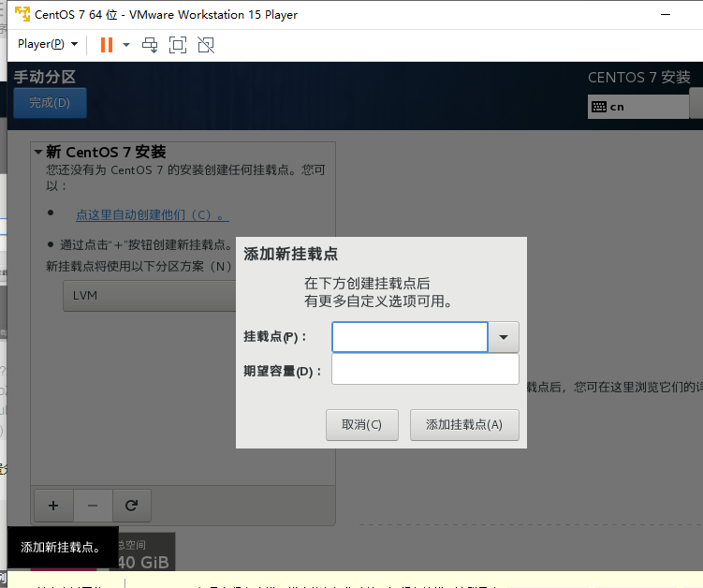
Task: Click the 挂载点(P) text field
Action: (x=410, y=337)
